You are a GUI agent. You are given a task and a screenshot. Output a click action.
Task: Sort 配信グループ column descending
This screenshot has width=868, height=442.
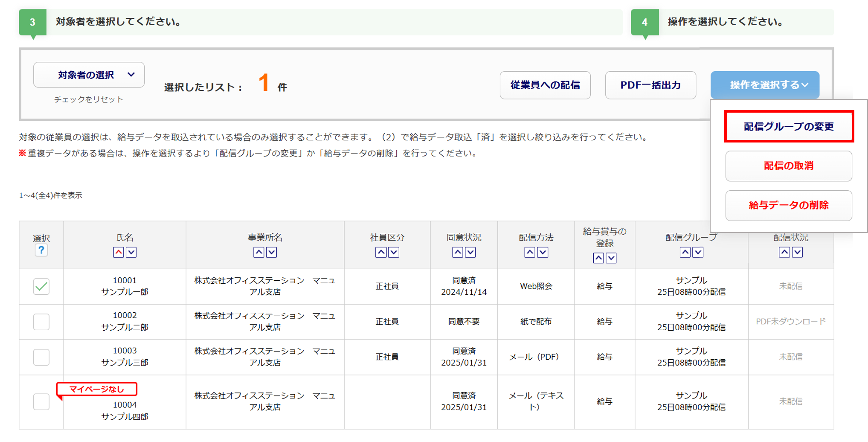coord(698,252)
